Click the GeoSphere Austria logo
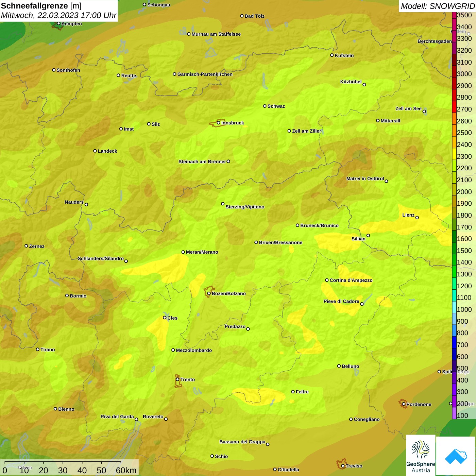The width and height of the screenshot is (476, 476). pos(421,455)
